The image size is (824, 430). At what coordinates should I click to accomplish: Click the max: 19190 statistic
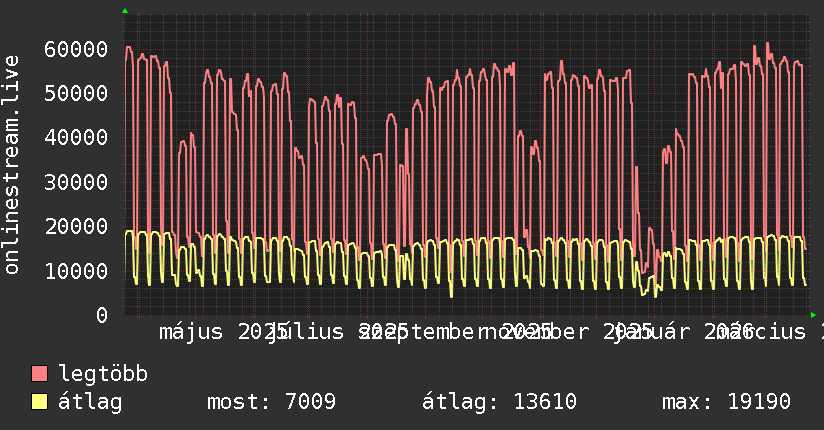pyautogui.click(x=726, y=402)
